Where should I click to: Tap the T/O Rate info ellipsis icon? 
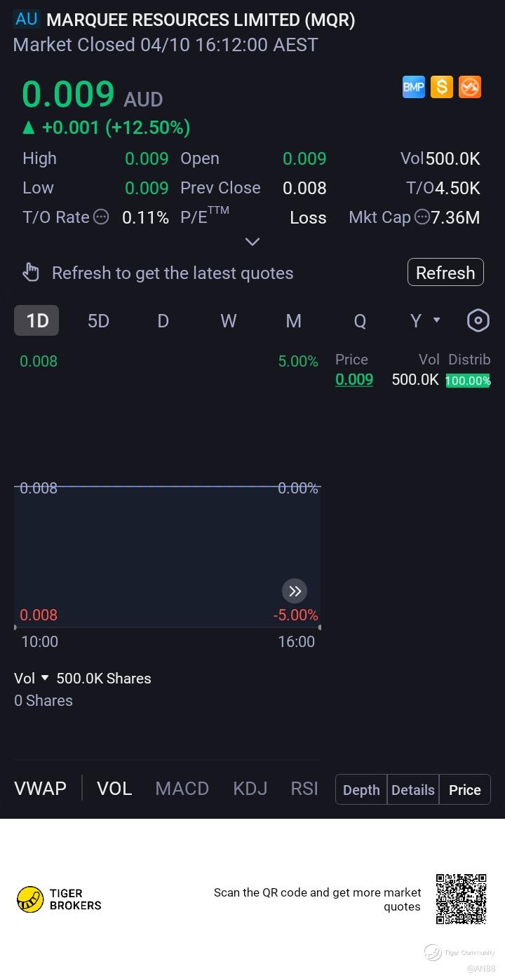click(x=101, y=217)
